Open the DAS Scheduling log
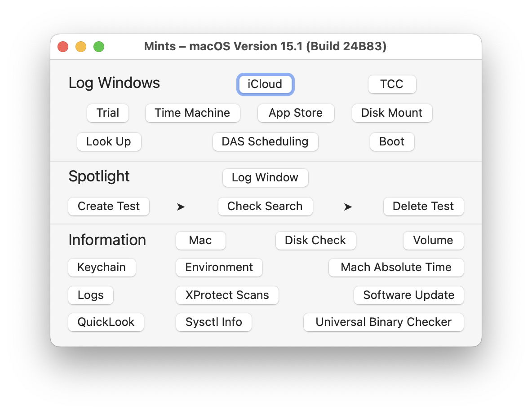Image resolution: width=532 pixels, height=413 pixels. pyautogui.click(x=265, y=141)
